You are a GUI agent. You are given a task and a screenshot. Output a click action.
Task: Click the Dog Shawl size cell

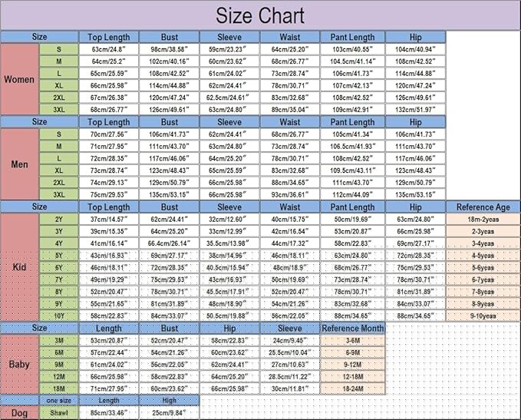click(x=59, y=413)
